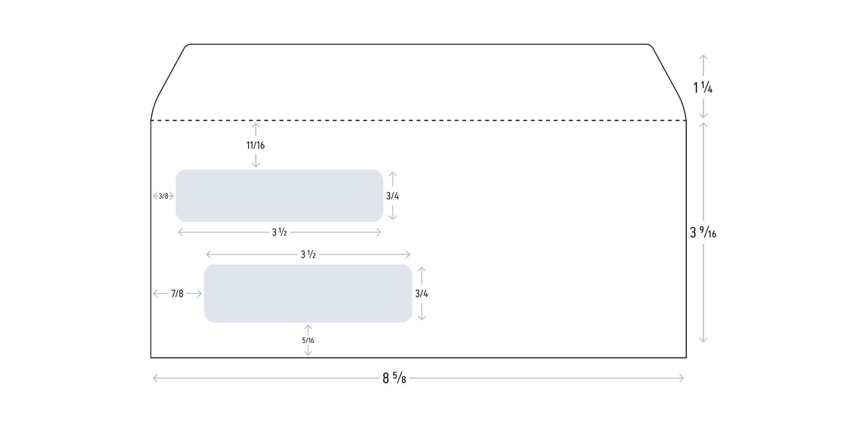Click the 3/4 height label beside lower window
The image size is (868, 434).
coord(422,294)
